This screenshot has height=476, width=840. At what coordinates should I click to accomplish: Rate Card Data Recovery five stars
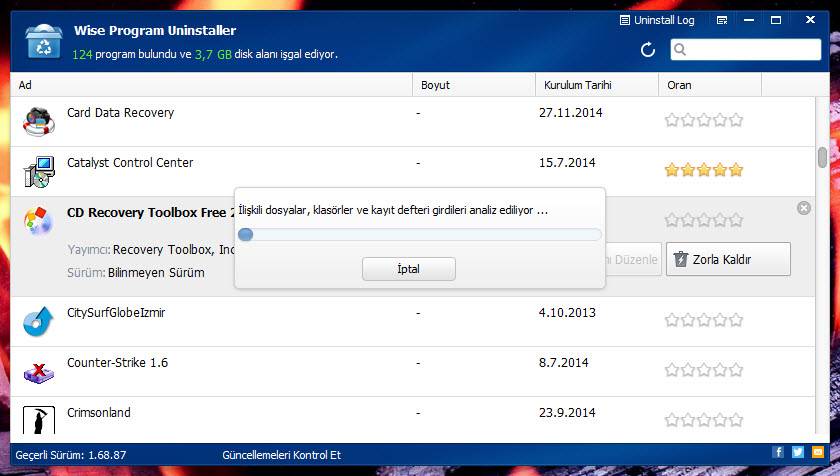pos(736,120)
